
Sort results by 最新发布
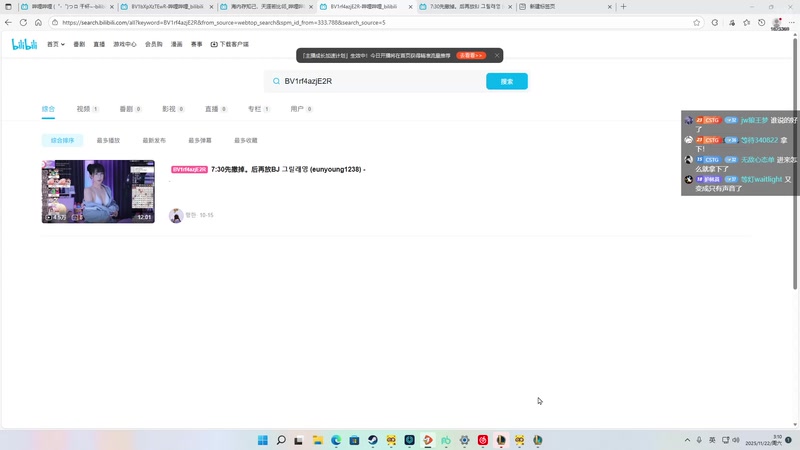[x=154, y=140]
